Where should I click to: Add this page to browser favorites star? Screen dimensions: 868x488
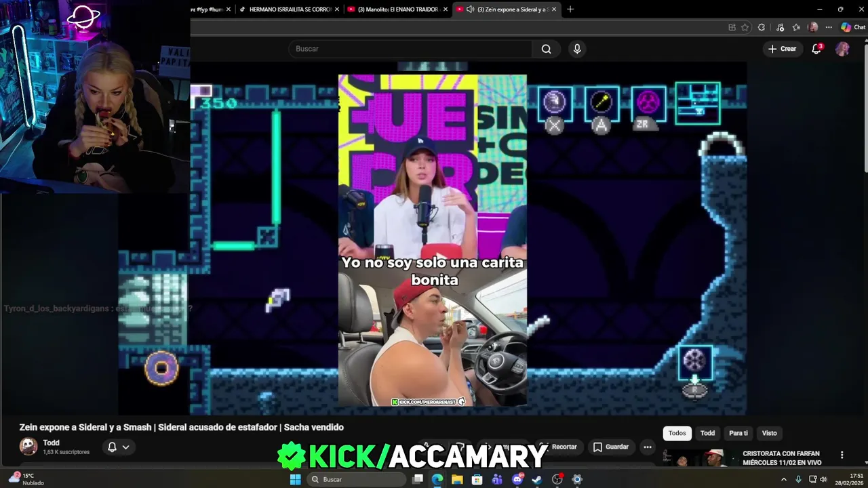pos(745,27)
